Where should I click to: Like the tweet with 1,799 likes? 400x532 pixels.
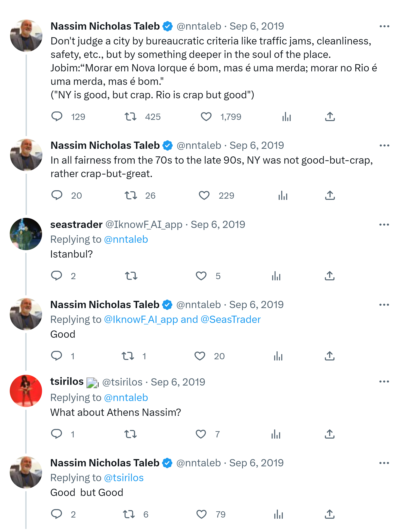tap(206, 117)
